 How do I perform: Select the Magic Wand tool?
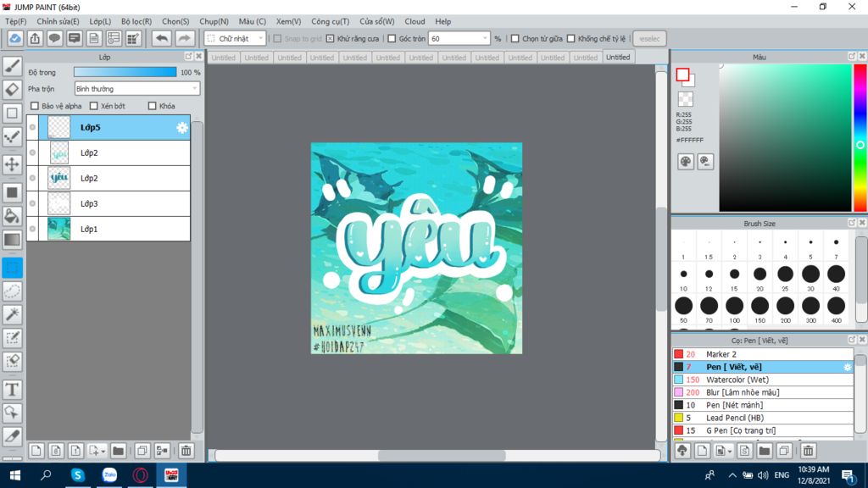[x=12, y=314]
